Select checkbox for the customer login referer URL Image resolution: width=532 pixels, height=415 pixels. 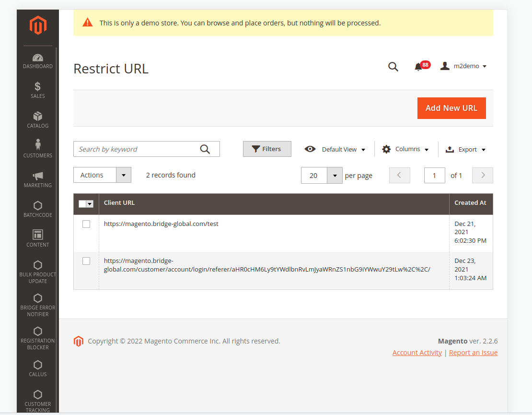[86, 261]
